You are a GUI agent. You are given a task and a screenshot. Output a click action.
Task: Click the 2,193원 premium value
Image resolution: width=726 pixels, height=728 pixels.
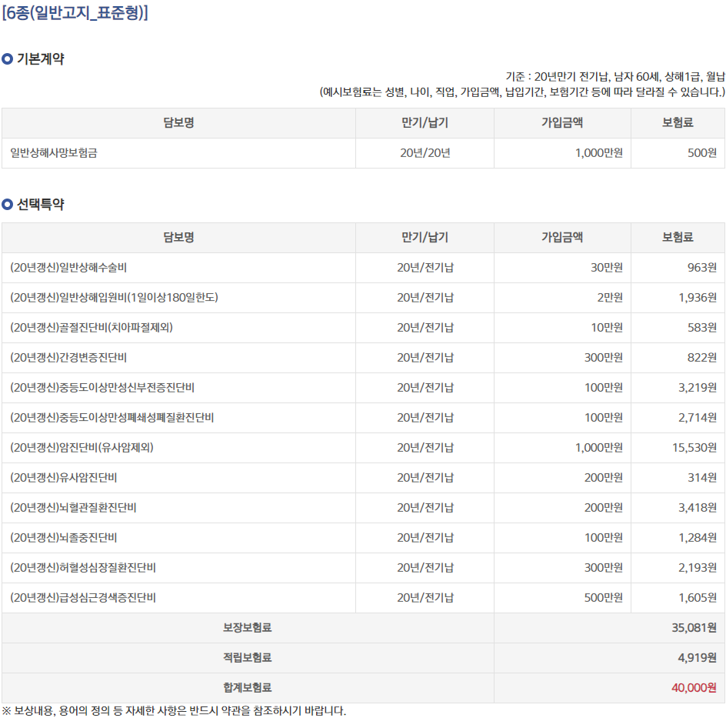click(698, 567)
